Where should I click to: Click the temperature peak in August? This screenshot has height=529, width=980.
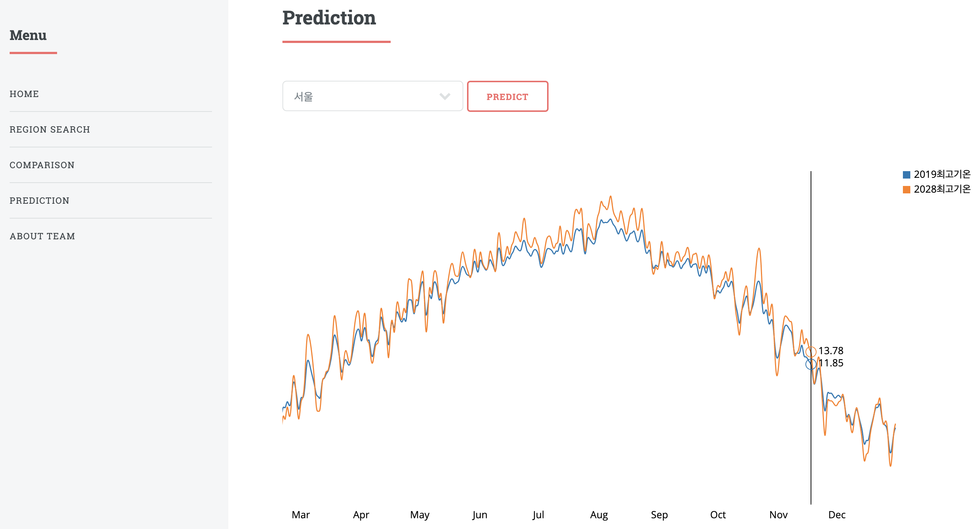click(x=610, y=196)
